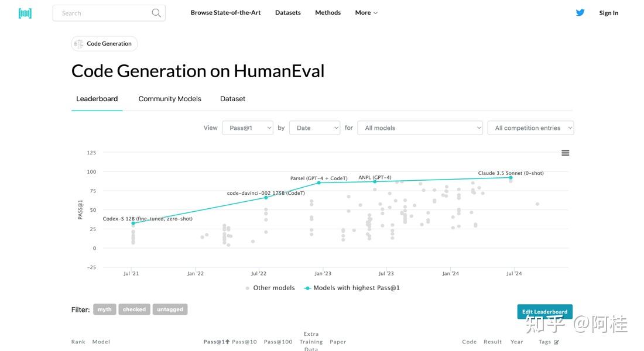The image size is (644, 351).
Task: Click the Tags edit pencil icon
Action: coord(556,342)
